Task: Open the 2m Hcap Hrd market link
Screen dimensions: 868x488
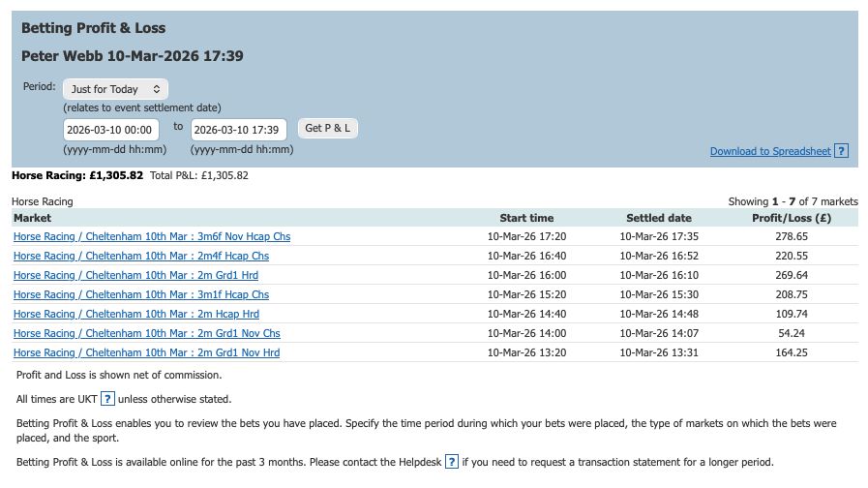Action: pos(136,314)
